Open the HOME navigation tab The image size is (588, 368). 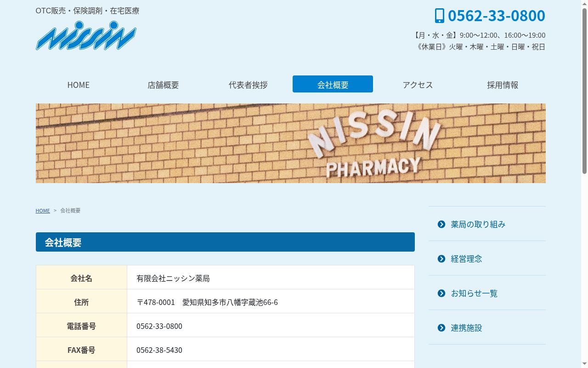(78, 84)
